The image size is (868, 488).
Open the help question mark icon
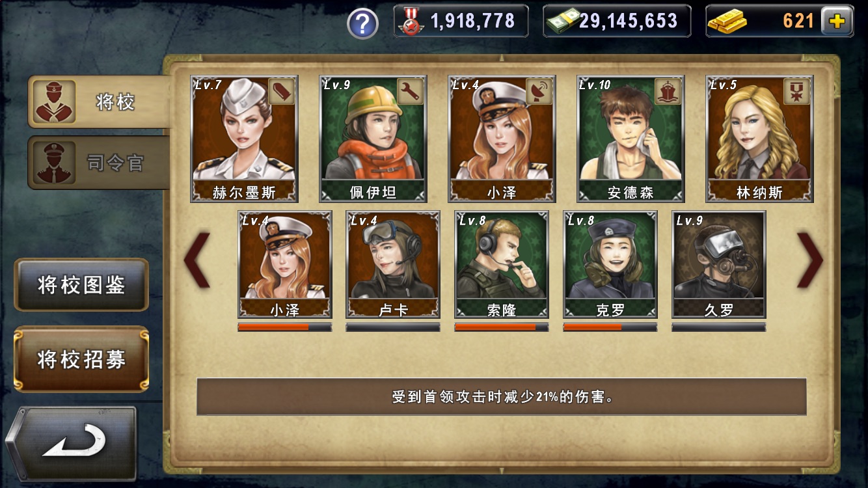(x=362, y=24)
